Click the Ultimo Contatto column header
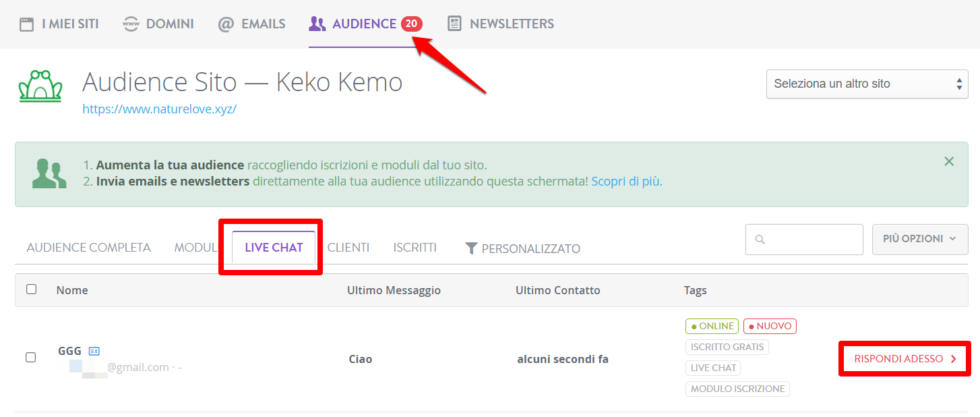The image size is (980, 417). point(558,290)
